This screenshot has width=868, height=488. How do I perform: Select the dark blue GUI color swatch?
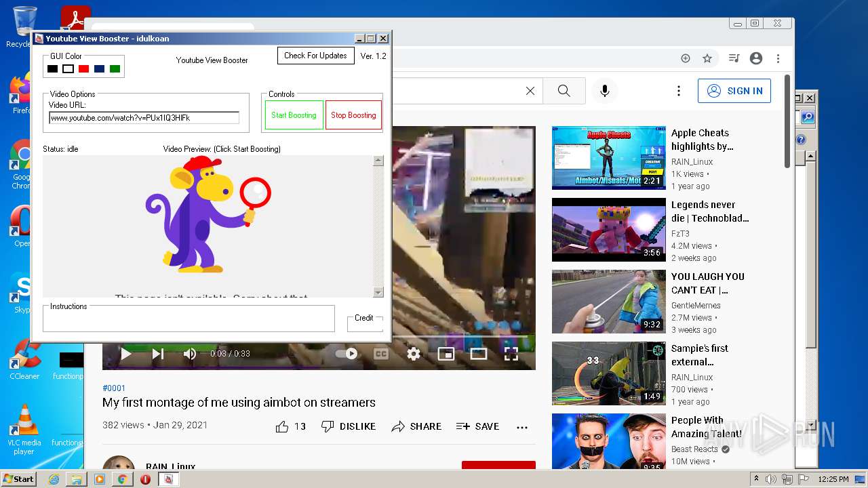coord(99,68)
